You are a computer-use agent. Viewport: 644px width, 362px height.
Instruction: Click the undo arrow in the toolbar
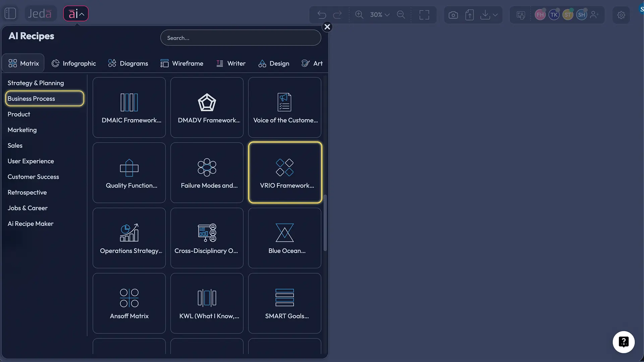point(321,15)
